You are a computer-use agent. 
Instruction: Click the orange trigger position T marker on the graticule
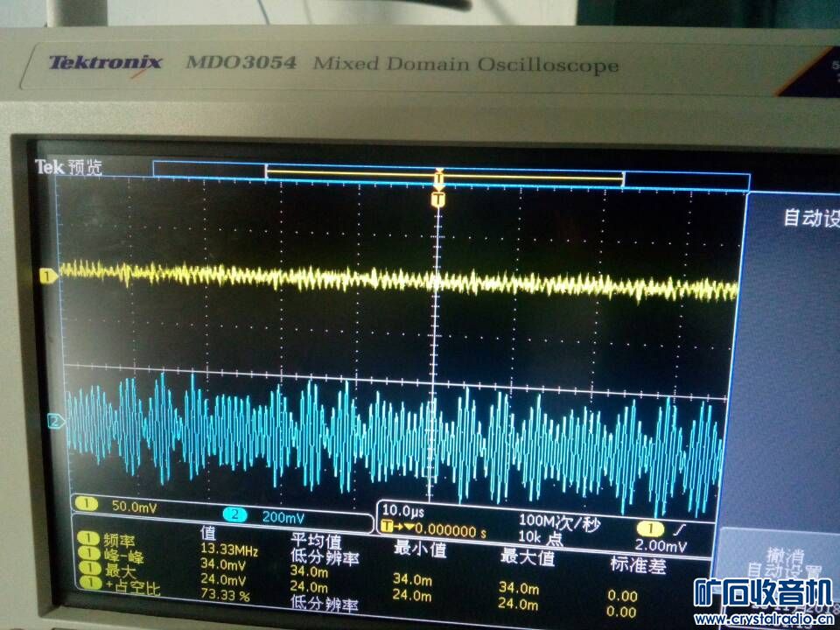coord(438,199)
